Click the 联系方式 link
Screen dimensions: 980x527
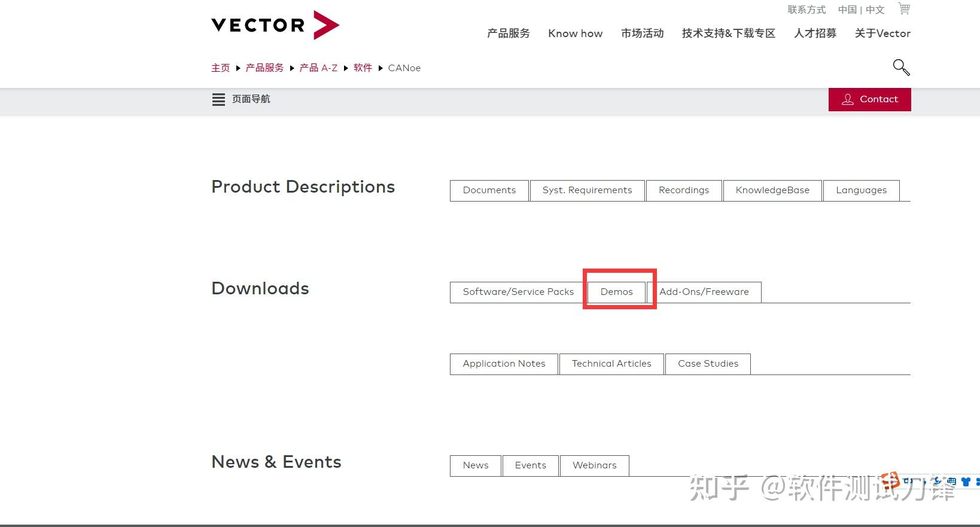coord(806,10)
